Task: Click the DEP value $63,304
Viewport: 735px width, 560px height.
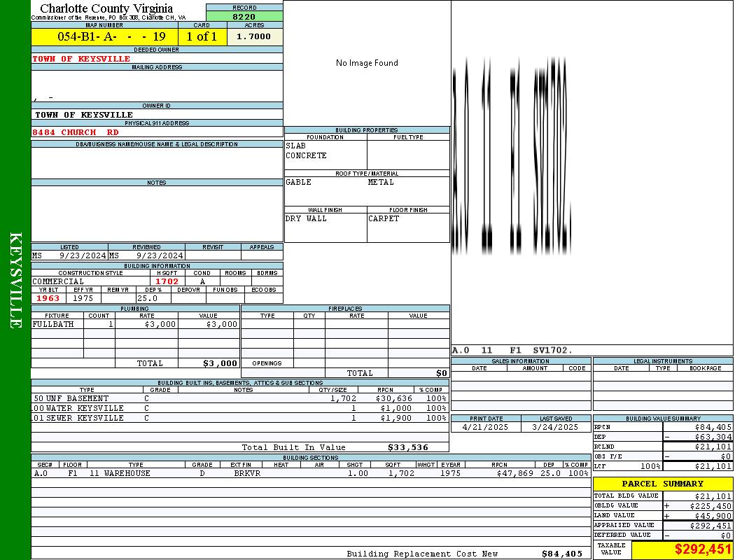Action: 713,437
